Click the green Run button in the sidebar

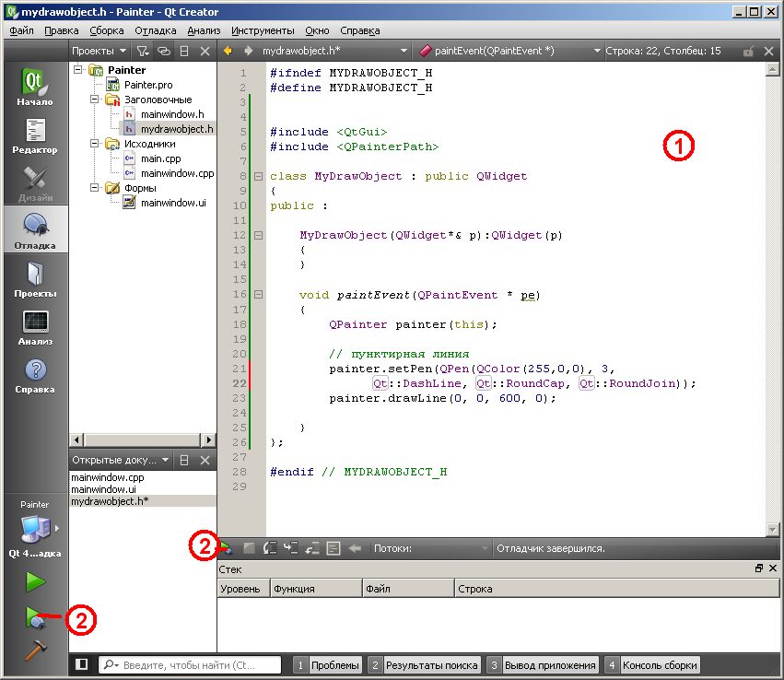click(35, 582)
